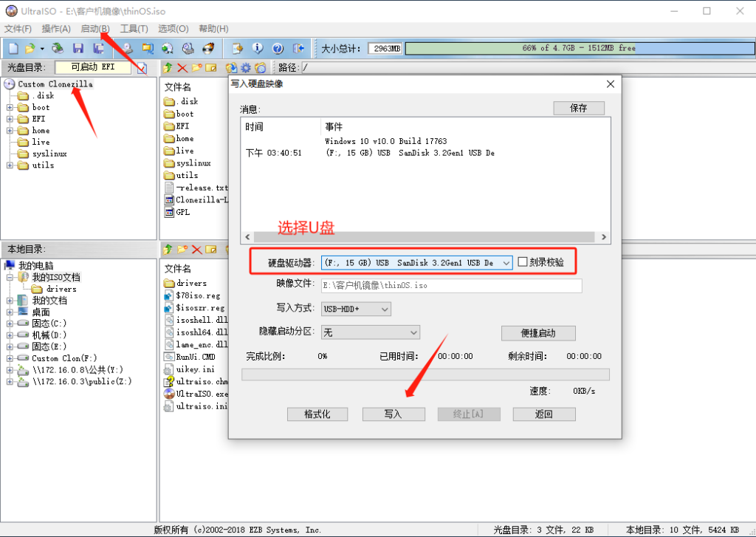Viewport: 756px width, 537px height.
Task: Open the 硬盘驱动器 drive dropdown
Action: [x=506, y=263]
